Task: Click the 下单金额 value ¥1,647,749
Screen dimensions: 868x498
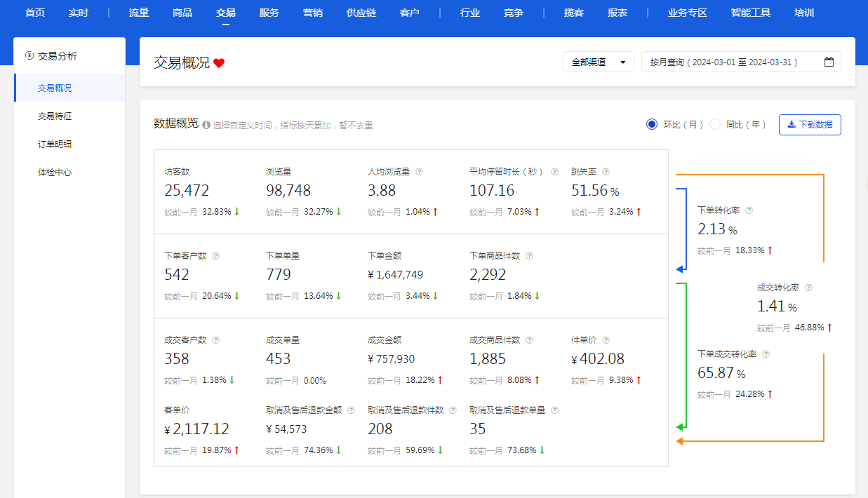Action: (x=395, y=275)
